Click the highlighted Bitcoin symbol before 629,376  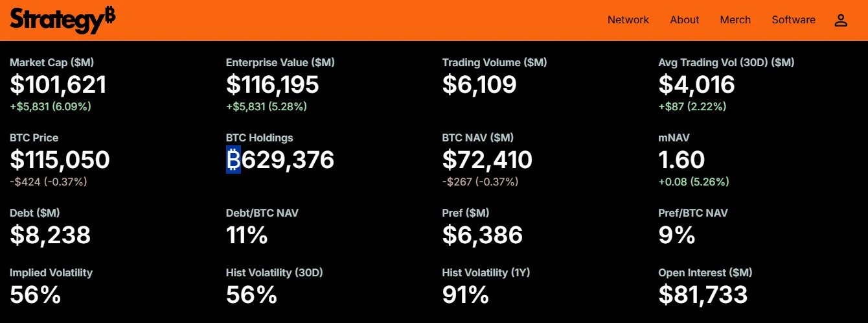233,160
